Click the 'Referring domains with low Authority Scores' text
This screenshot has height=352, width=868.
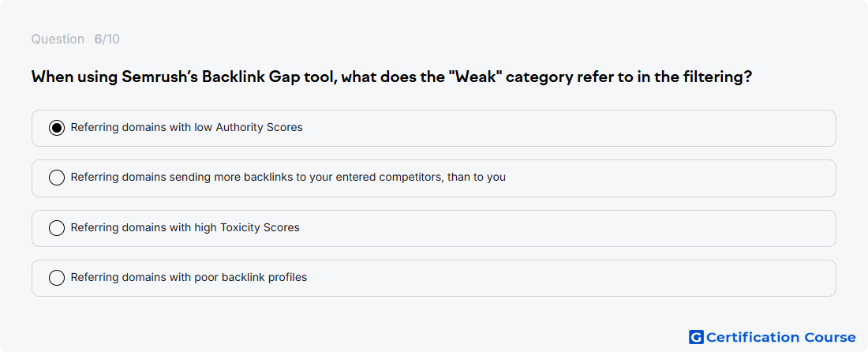point(186,127)
